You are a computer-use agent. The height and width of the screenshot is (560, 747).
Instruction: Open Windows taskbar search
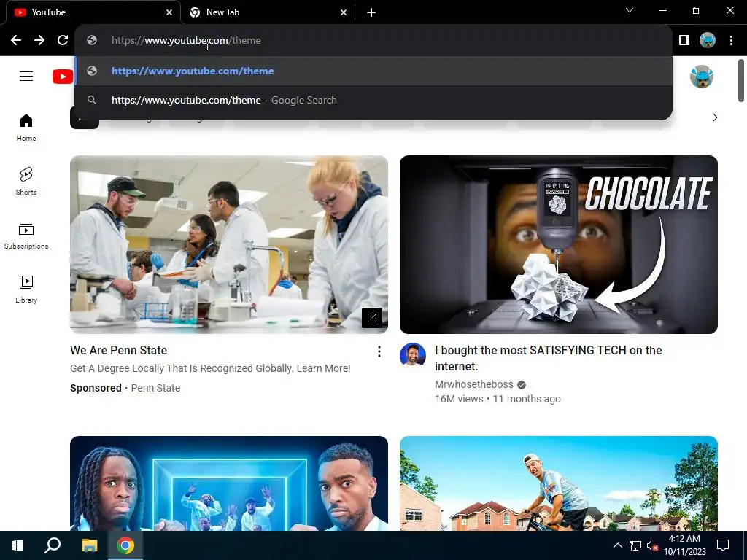click(x=53, y=545)
